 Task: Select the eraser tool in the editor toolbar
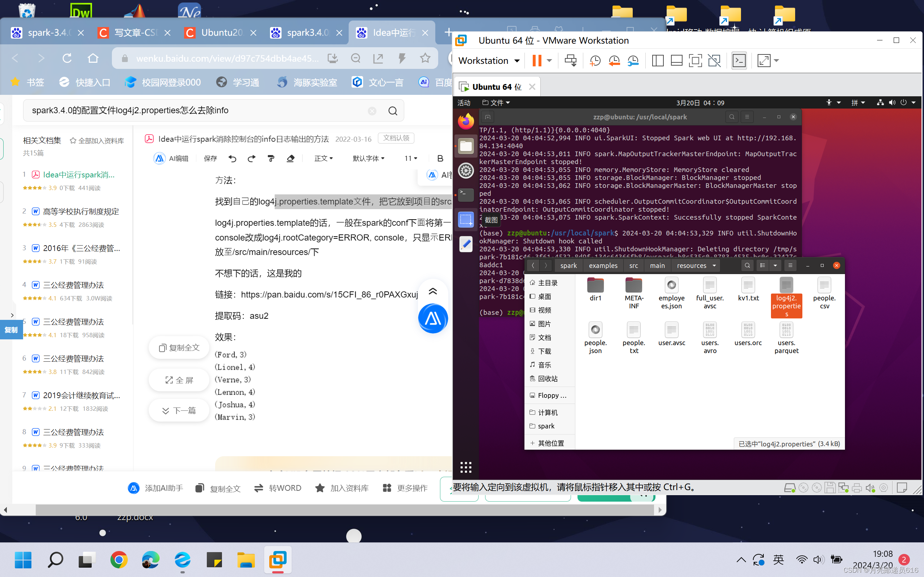(290, 158)
